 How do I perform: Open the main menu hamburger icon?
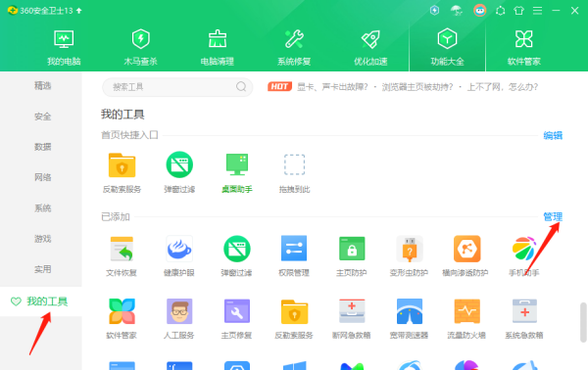pos(537,11)
